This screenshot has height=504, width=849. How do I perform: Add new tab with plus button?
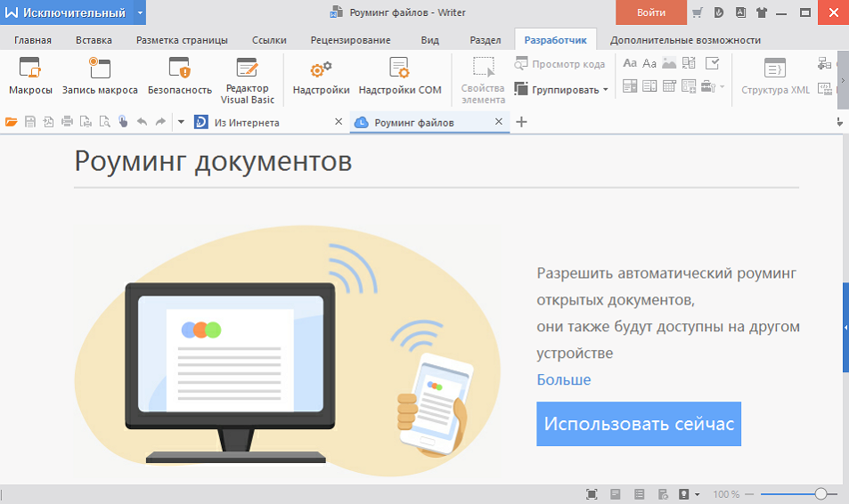521,122
